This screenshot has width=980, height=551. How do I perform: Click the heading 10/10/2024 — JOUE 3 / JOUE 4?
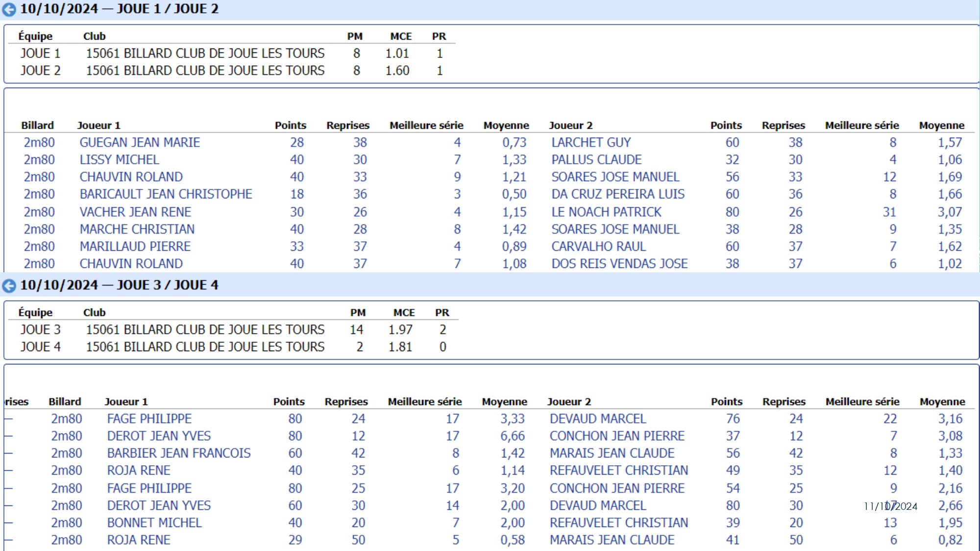[x=119, y=285]
